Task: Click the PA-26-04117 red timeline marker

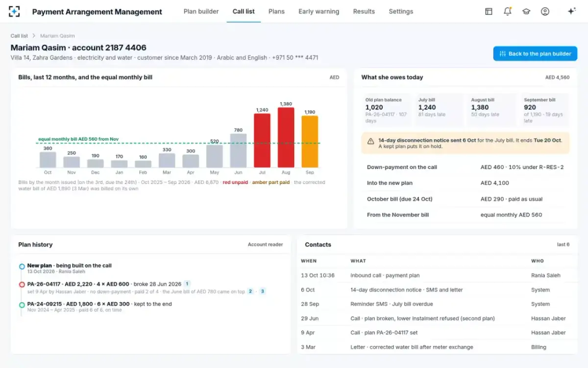Action: point(22,285)
